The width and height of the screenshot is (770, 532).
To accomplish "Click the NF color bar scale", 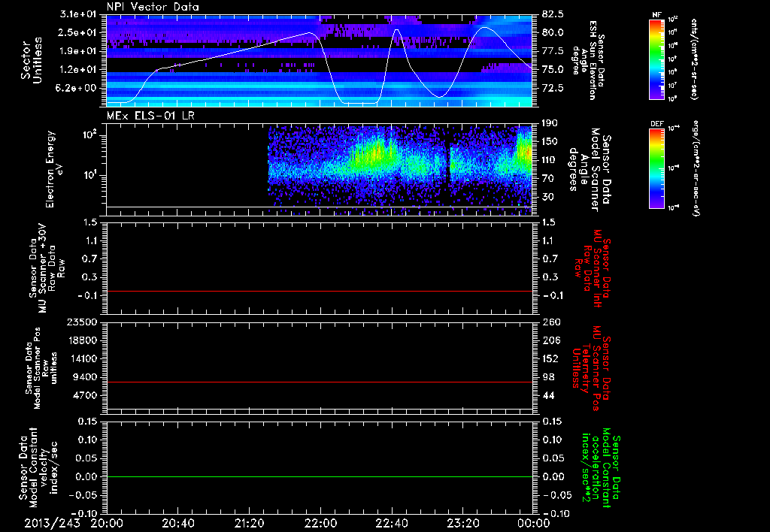I will 657,59.
